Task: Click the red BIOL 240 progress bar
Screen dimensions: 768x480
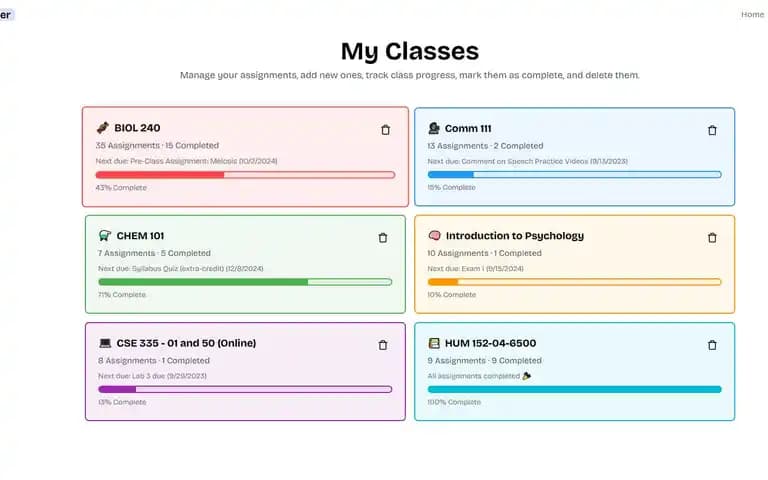Action: coord(245,175)
